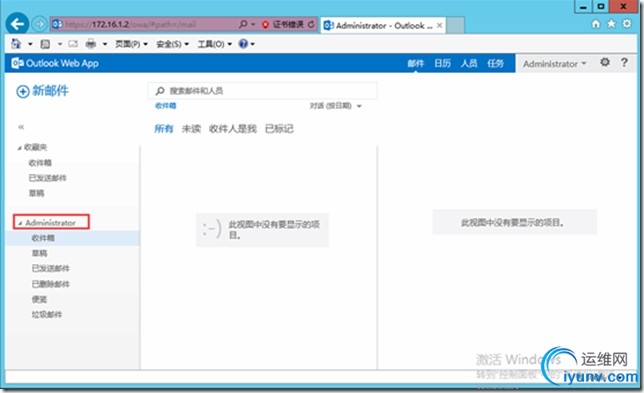Open the 页面(P) menu
644x393 pixels.
tap(131, 44)
